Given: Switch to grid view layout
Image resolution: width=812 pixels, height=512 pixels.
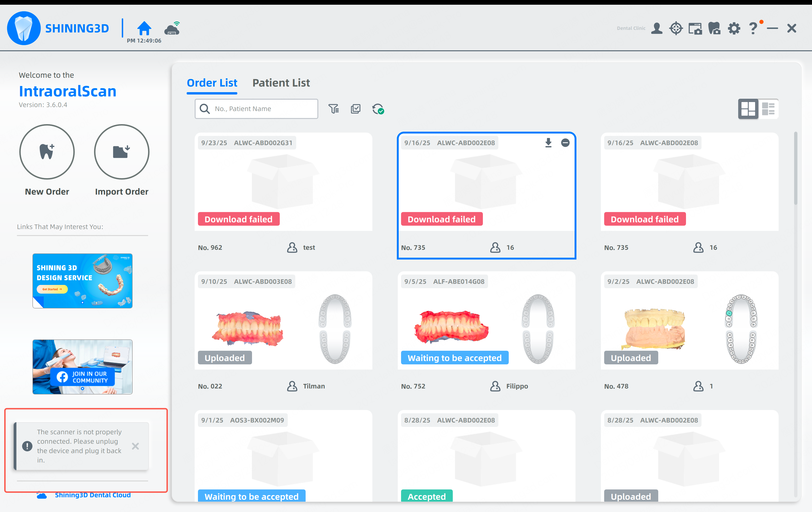Looking at the screenshot, I should [x=748, y=109].
